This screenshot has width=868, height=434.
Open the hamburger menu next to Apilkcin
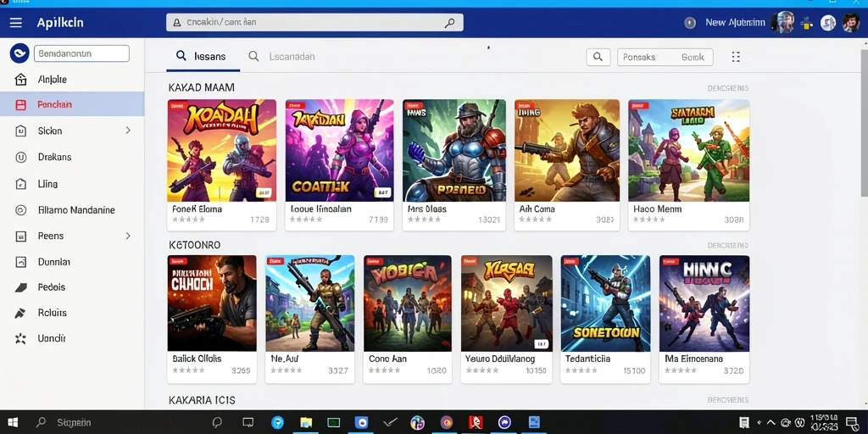click(x=15, y=23)
